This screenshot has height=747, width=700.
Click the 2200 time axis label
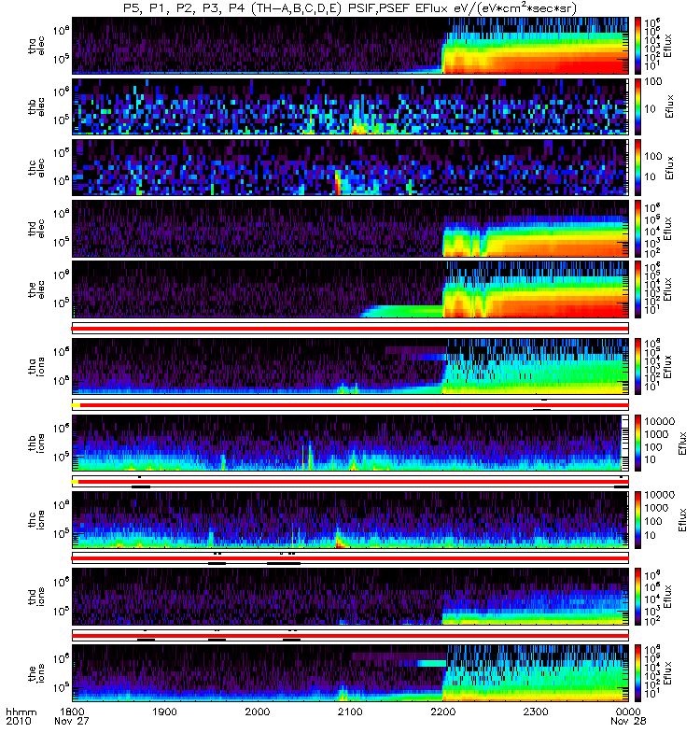pyautogui.click(x=442, y=712)
